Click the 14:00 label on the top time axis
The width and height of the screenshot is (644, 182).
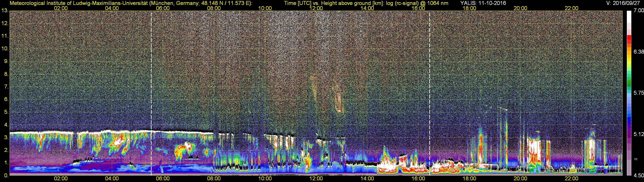click(x=367, y=8)
